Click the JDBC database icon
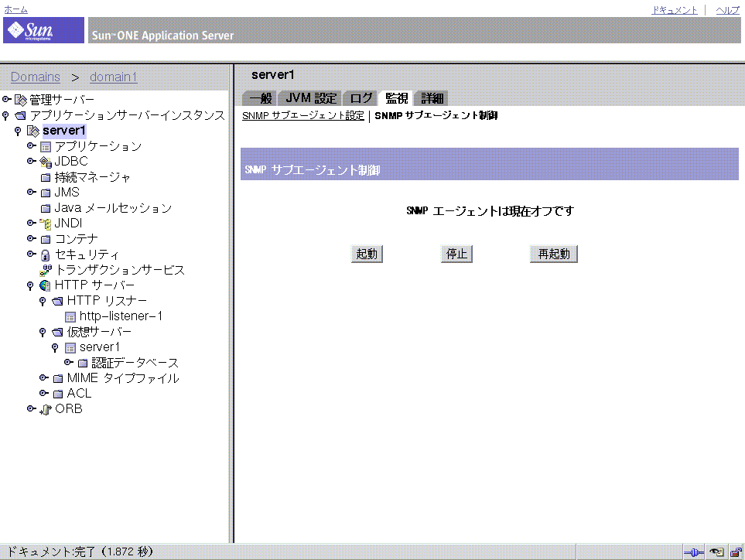Viewport: 745px width, 560px height. (45, 162)
